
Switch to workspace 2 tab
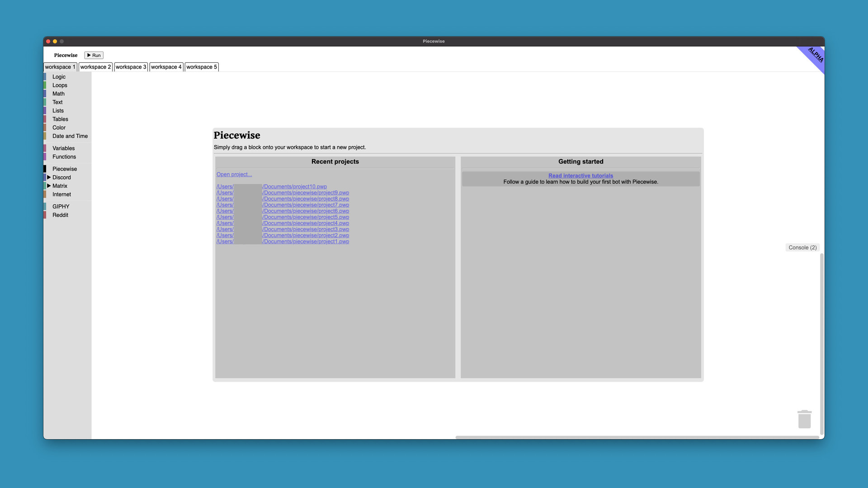coord(95,67)
